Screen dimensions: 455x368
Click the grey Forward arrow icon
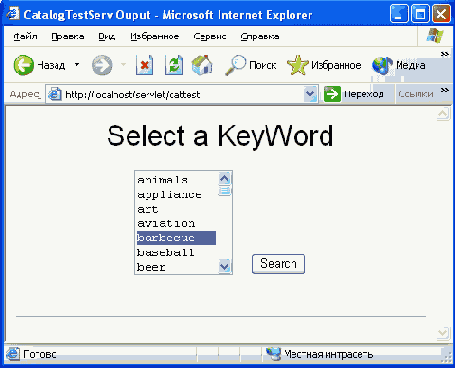(x=102, y=65)
